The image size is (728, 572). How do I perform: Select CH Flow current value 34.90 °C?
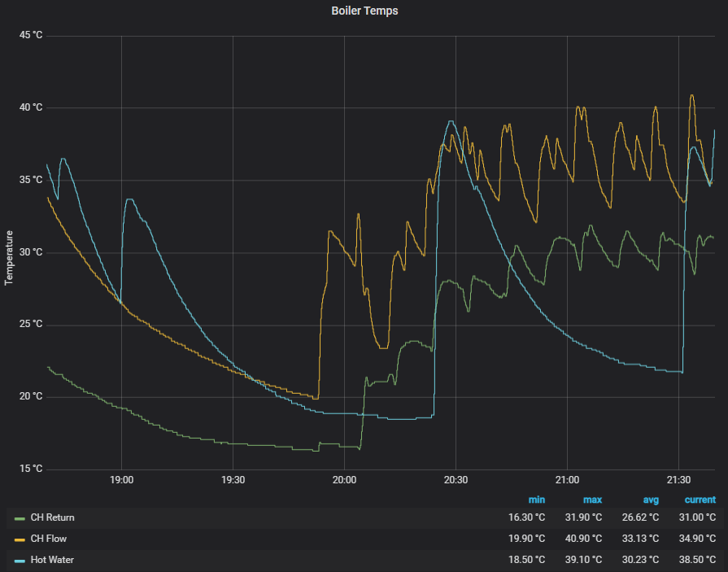coord(697,539)
